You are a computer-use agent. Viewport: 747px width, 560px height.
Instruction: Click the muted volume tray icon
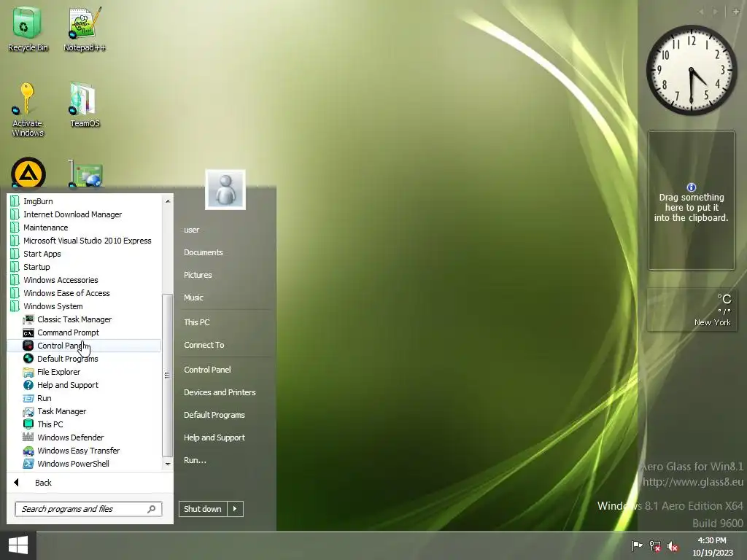pyautogui.click(x=673, y=545)
